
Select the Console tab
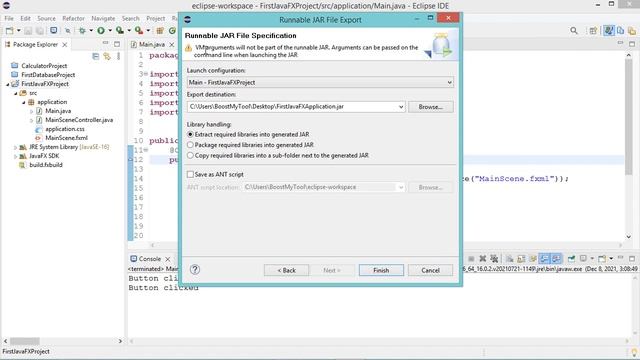150,259
